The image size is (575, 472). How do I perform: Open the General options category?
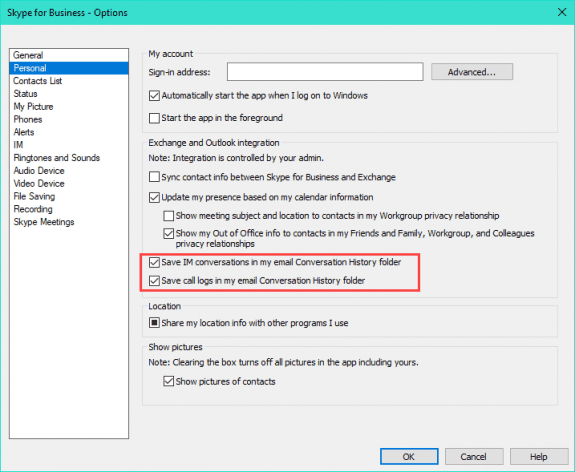pos(69,55)
